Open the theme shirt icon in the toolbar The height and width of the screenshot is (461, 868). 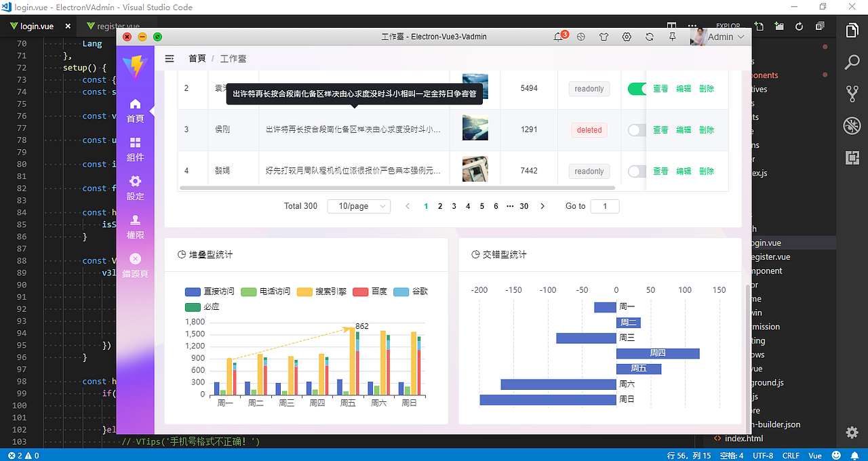coord(604,37)
